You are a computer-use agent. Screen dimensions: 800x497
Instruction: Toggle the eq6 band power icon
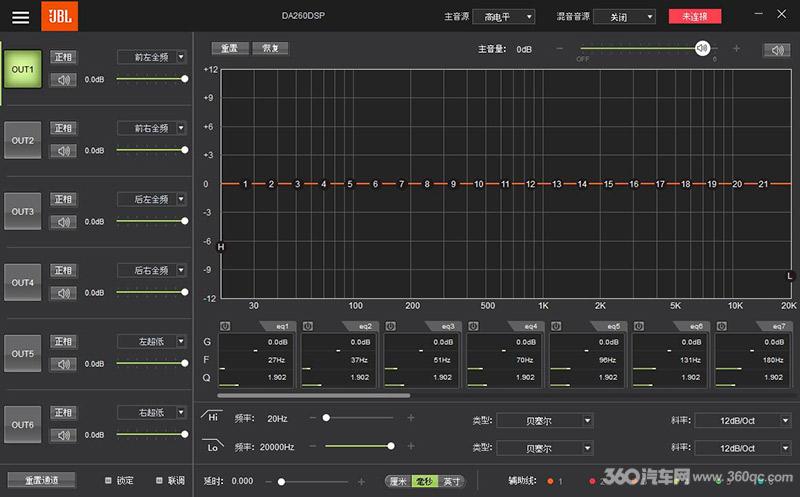[x=639, y=326]
